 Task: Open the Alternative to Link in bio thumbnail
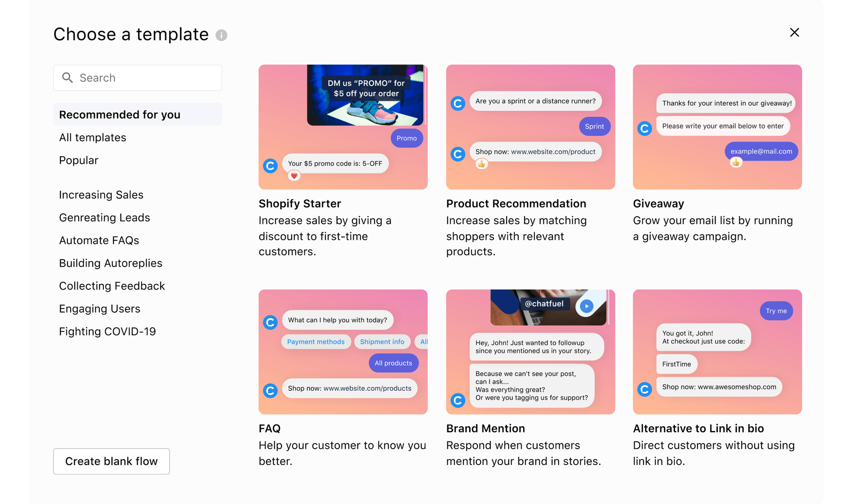click(717, 352)
